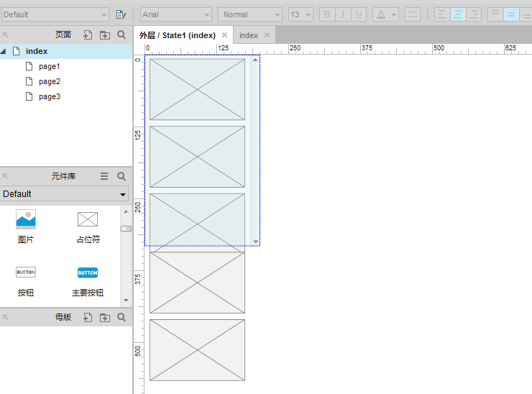The image size is (532, 394).
Task: Toggle underline text formatting
Action: click(359, 14)
